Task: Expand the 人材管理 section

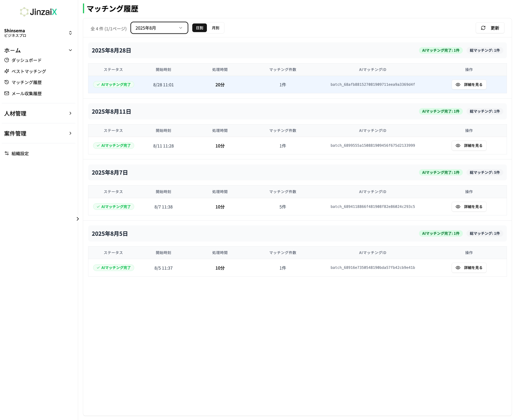Action: 38,113
